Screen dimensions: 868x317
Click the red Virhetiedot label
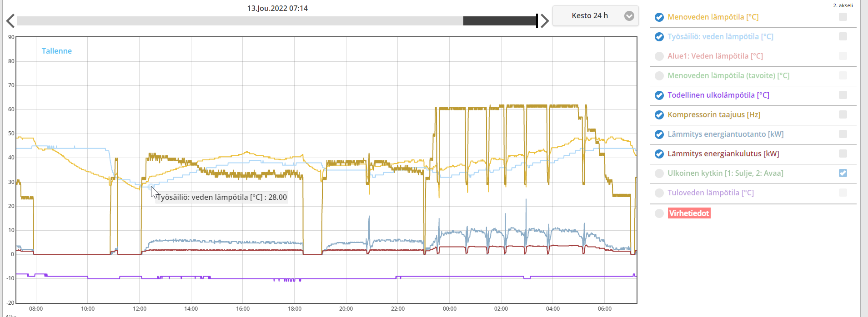click(x=689, y=213)
